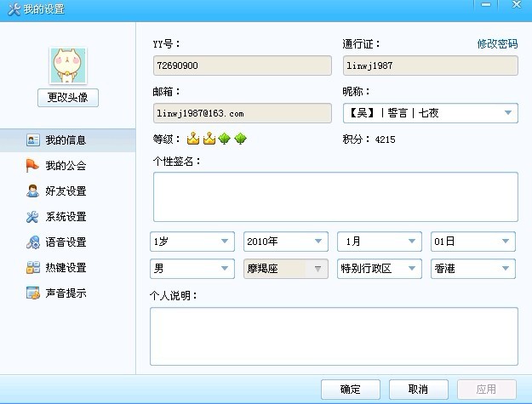Viewport: 532px width, 404px height.
Task: Open 我的信息 settings page
Action: point(68,140)
